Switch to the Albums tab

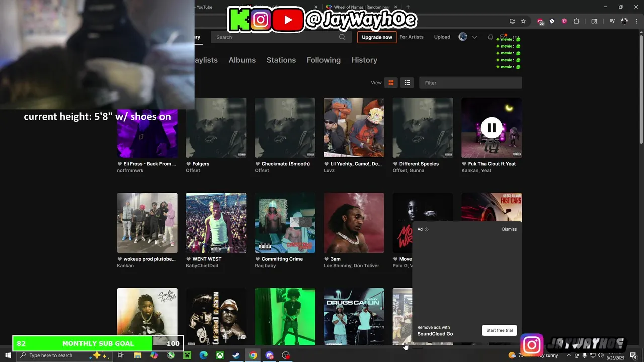pyautogui.click(x=242, y=60)
